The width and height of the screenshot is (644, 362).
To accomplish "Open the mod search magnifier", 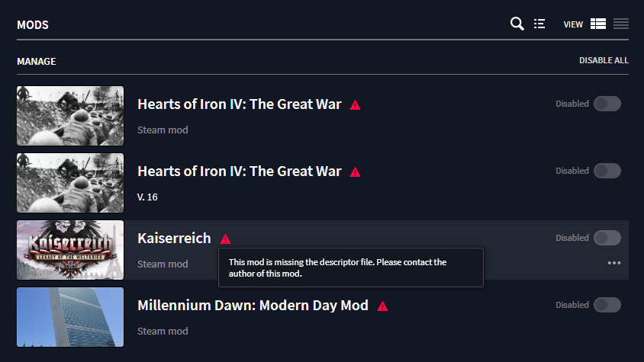I will (517, 24).
